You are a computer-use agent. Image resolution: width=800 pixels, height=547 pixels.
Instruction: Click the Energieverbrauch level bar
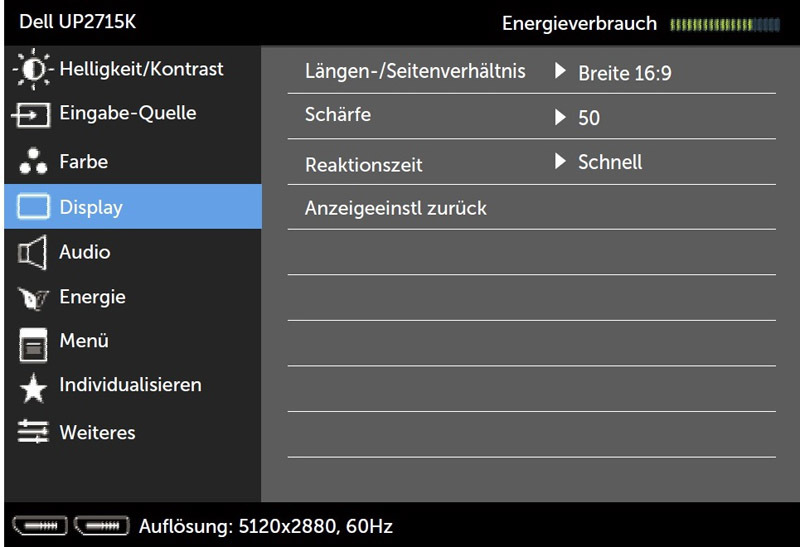point(725,24)
